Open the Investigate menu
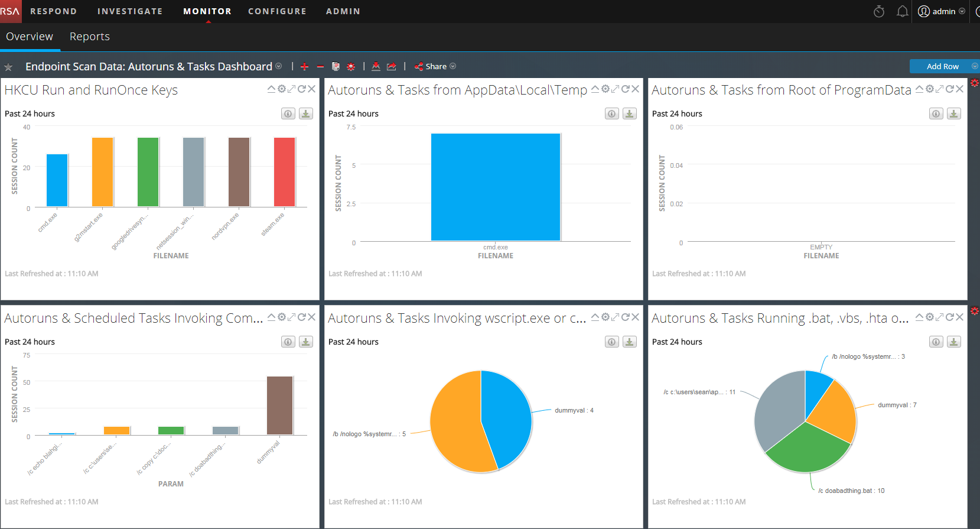Screen dimensions: 980x529 click(129, 11)
